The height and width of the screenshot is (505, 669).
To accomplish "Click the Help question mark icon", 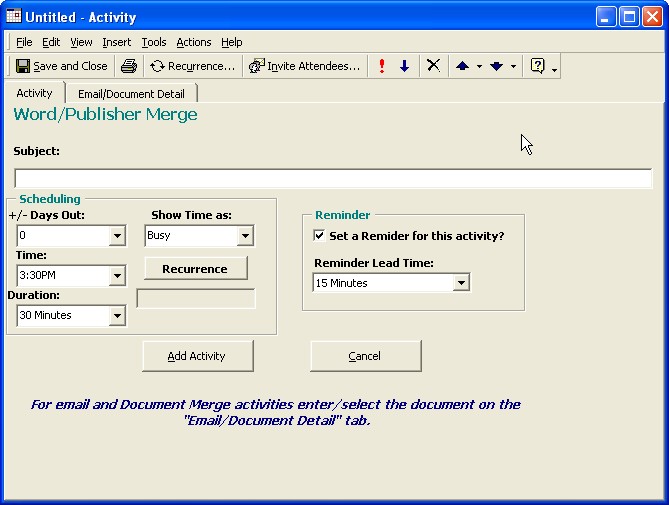I will [x=537, y=66].
